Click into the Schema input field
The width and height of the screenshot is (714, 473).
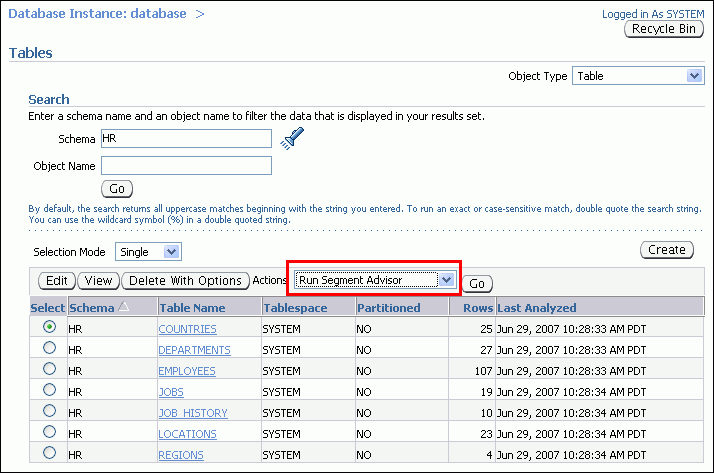(x=186, y=139)
